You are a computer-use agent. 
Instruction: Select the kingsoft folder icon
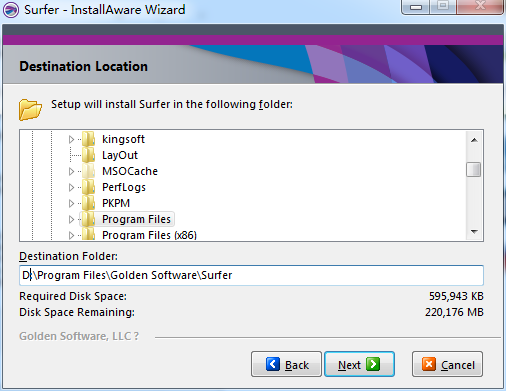pos(89,139)
